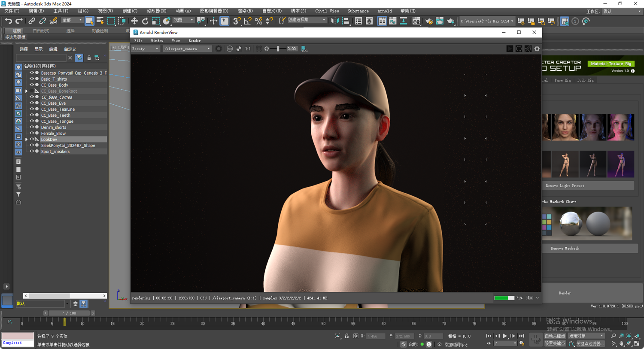Click the green render progress bar
Viewport: 644px width, 349px height.
pos(504,298)
